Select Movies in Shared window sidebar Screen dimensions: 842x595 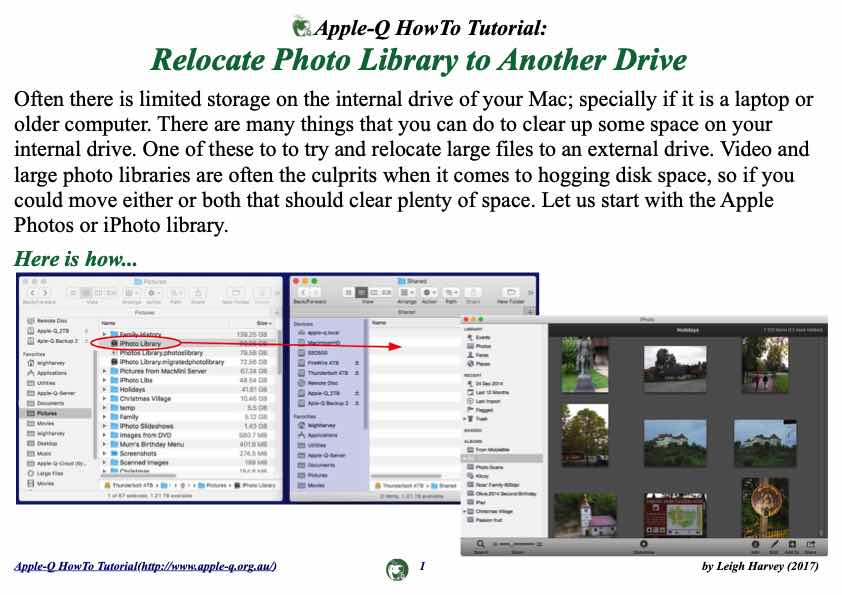coord(311,485)
